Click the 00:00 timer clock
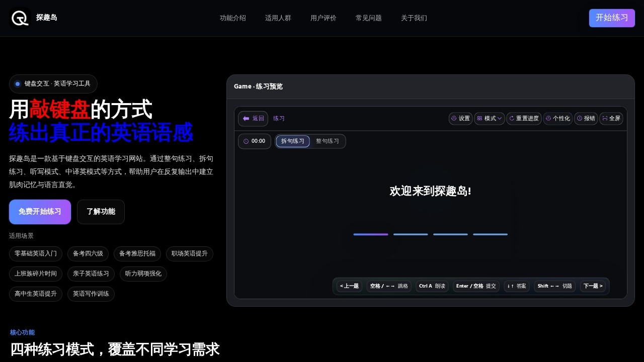 (255, 141)
